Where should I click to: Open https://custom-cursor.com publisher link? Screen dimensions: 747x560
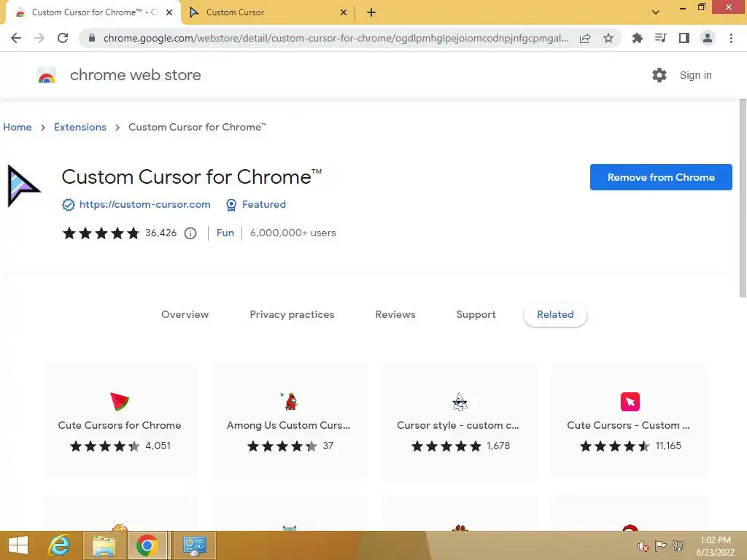145,204
